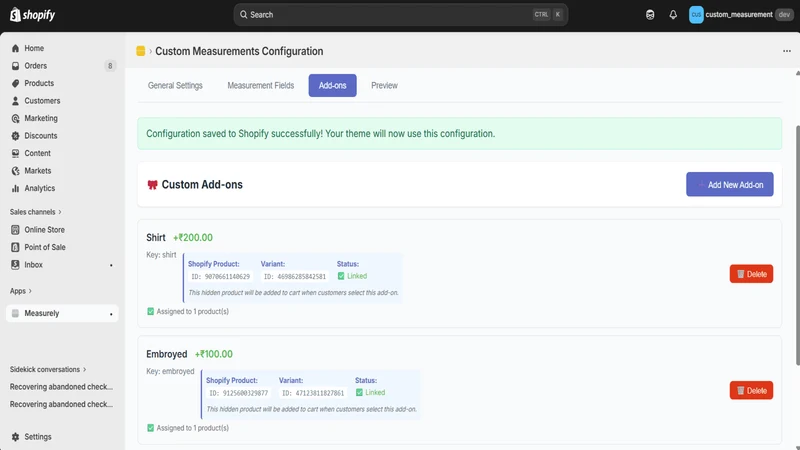800x450 pixels.
Task: Open Markets page
Action: click(x=37, y=171)
